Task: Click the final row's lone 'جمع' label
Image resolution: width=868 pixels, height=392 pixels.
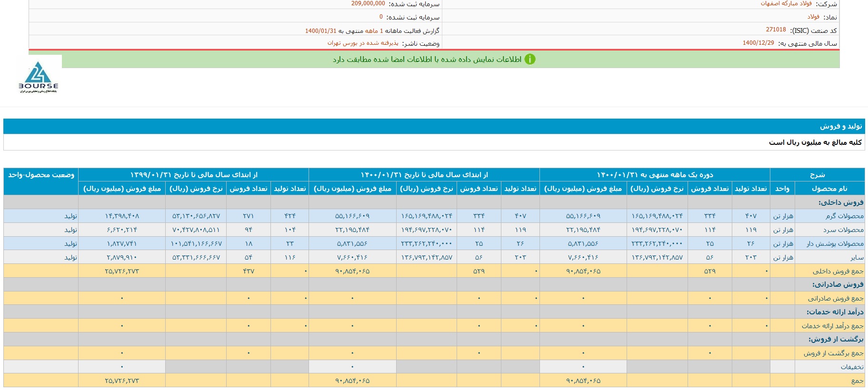Action: 857,381
